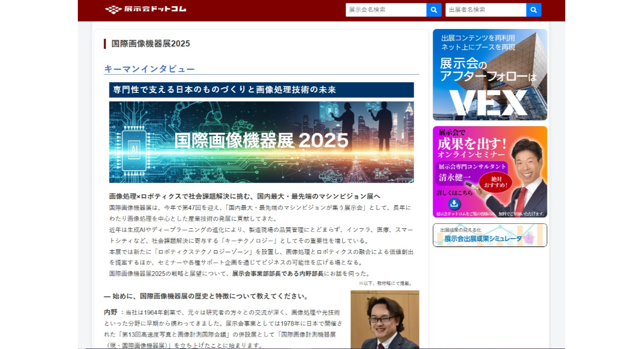Focus the 展示会名検索 search field
This screenshot has width=644, height=349.
[385, 10]
